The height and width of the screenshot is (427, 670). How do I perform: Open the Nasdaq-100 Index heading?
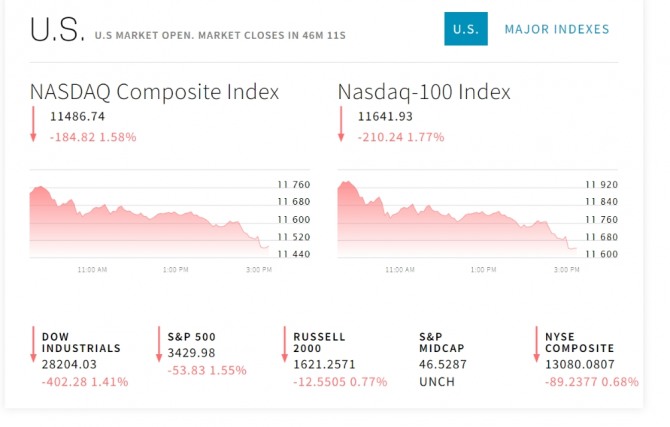pyautogui.click(x=424, y=92)
